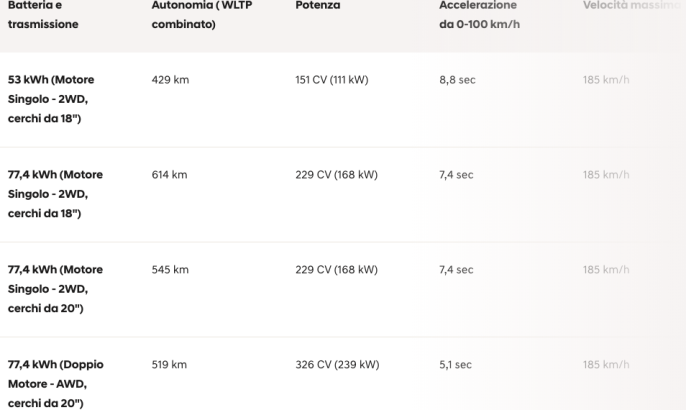This screenshot has height=410, width=686.
Task: Select the 77,4 kWh 2WD 20" row label
Action: point(55,289)
